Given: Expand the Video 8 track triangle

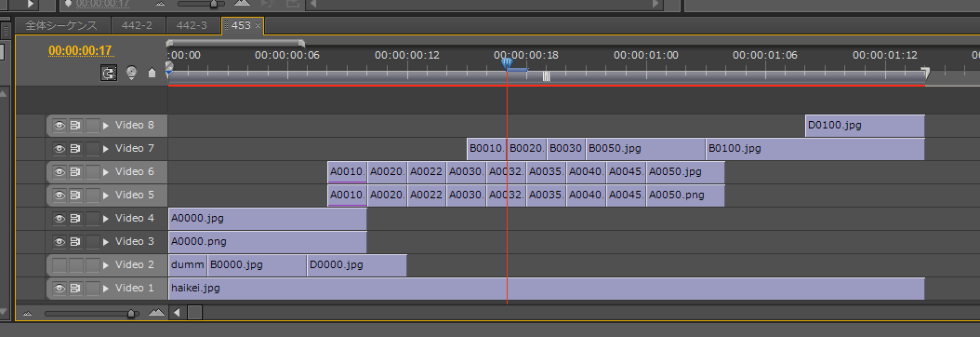Looking at the screenshot, I should click(x=106, y=126).
